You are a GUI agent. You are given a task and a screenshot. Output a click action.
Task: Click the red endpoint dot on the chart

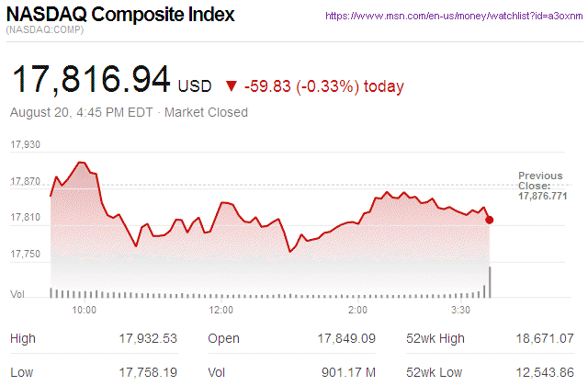489,220
